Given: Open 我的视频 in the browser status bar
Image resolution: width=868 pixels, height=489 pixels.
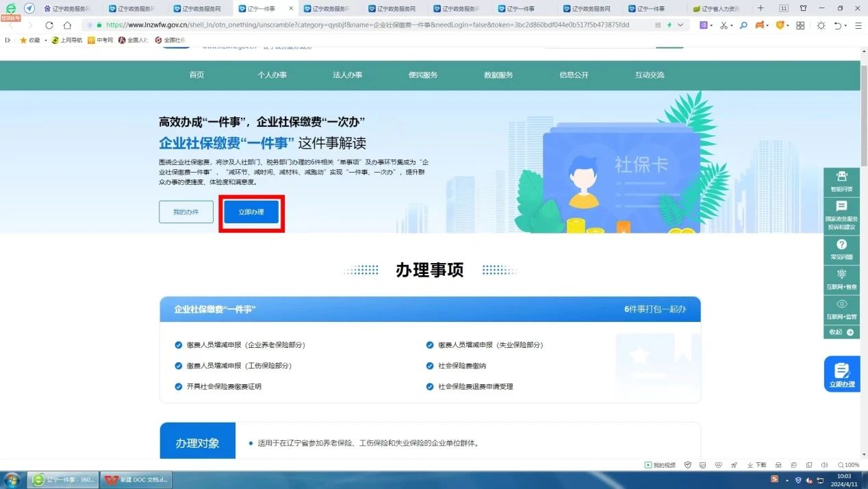Looking at the screenshot, I should [660, 465].
